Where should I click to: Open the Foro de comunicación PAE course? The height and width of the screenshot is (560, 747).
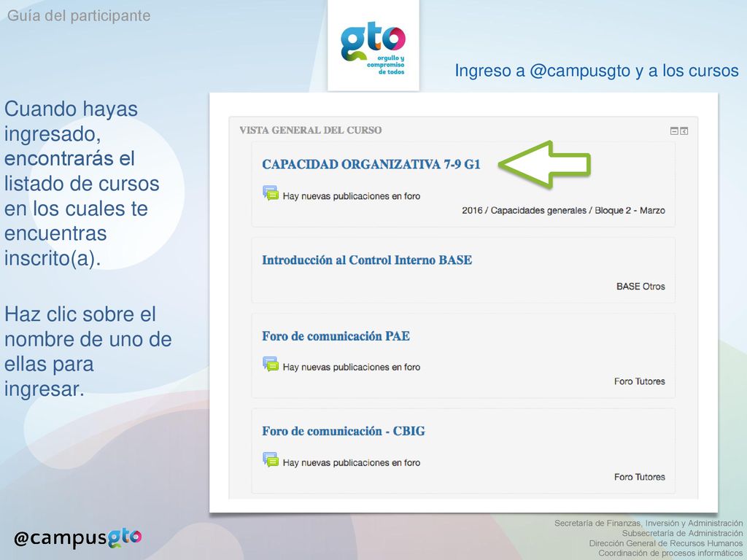pos(336,336)
